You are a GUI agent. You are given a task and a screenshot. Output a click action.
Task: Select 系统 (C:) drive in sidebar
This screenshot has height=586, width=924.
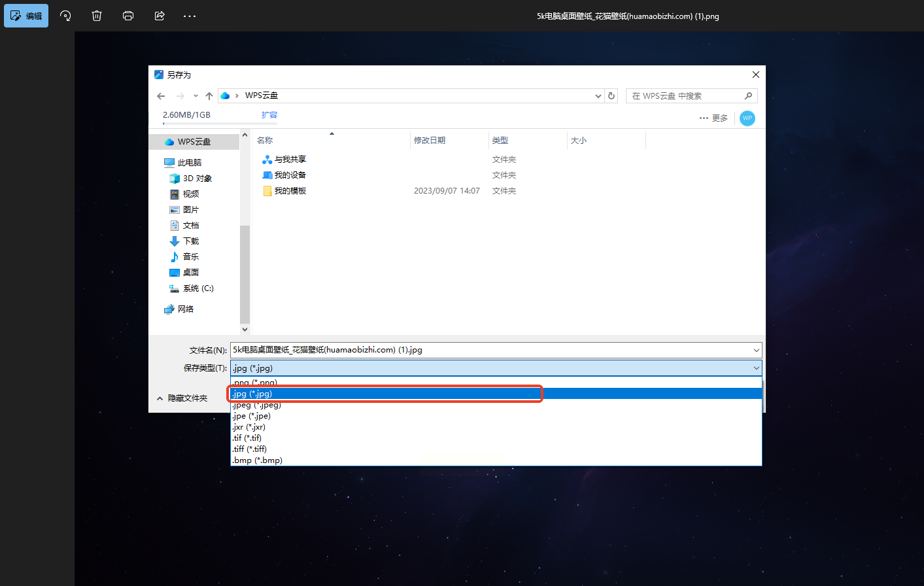192,288
